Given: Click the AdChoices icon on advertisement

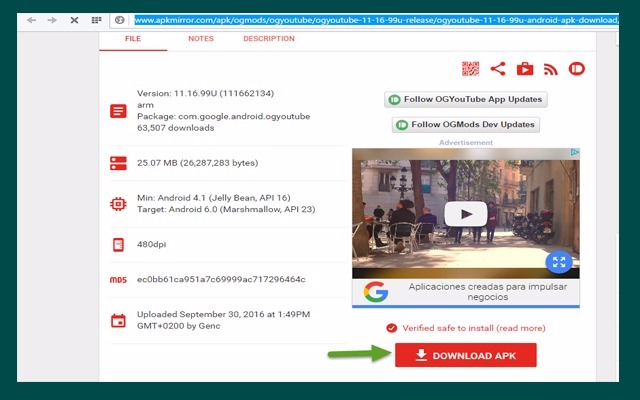Looking at the screenshot, I should point(574,154).
